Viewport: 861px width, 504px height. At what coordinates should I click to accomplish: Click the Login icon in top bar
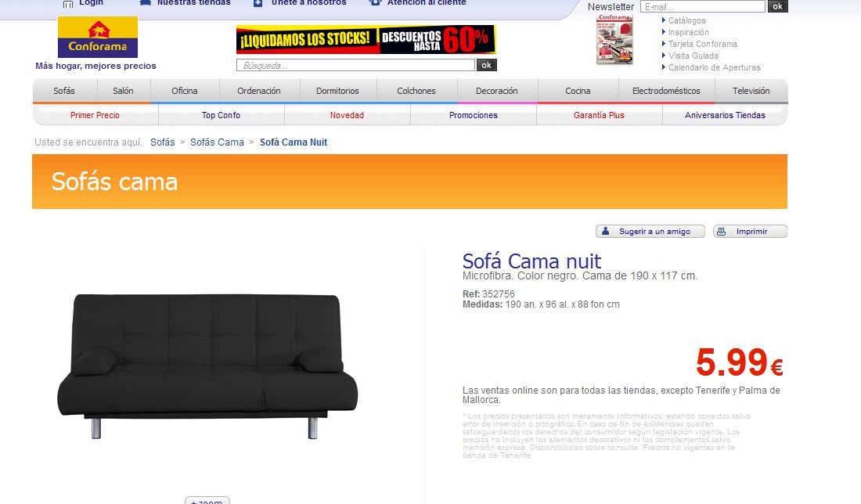point(68,4)
